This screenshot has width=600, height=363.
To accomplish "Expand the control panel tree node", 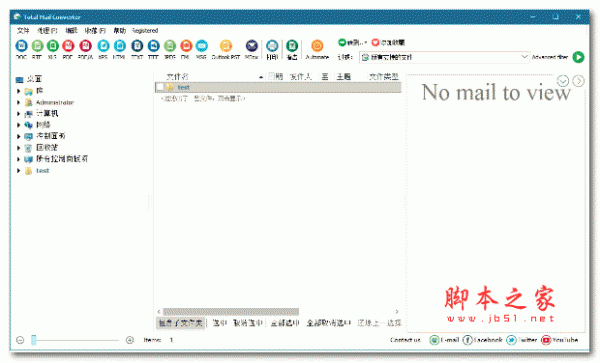I will (x=18, y=136).
